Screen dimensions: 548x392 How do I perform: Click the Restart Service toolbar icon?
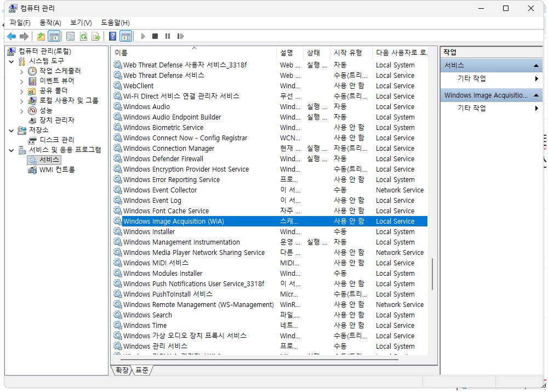(x=180, y=36)
